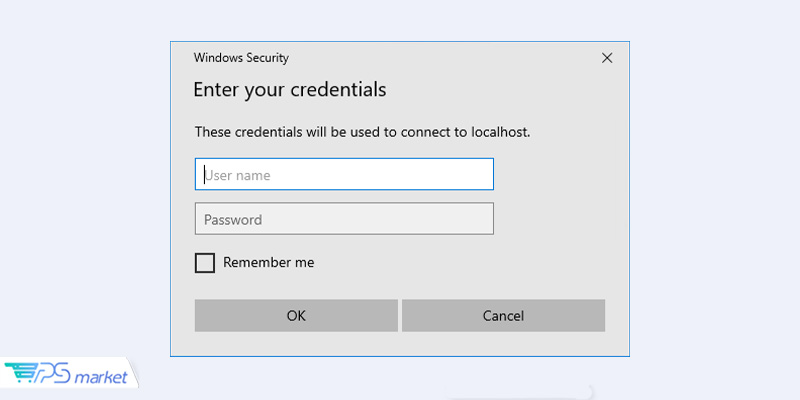The image size is (800, 400).
Task: Close the Windows Security dialog with X
Action: (x=607, y=58)
